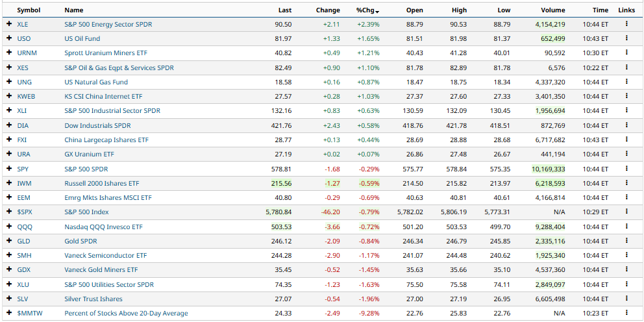The height and width of the screenshot is (322, 644).
Task: Expand the SMH row plus icon
Action: (x=9, y=255)
